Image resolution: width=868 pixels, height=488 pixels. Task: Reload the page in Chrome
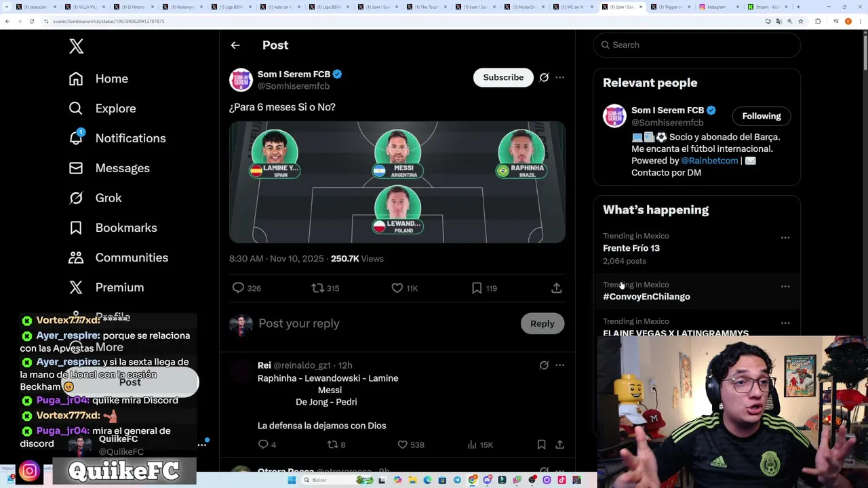point(31,21)
